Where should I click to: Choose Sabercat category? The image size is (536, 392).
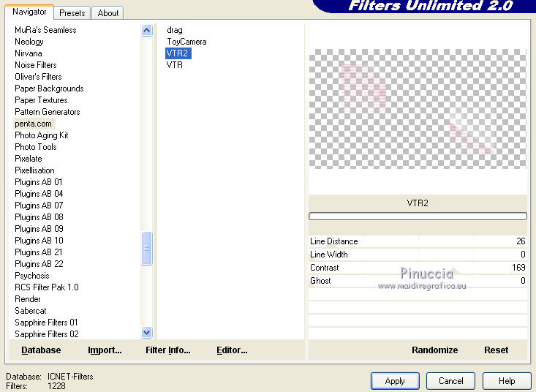coord(31,311)
